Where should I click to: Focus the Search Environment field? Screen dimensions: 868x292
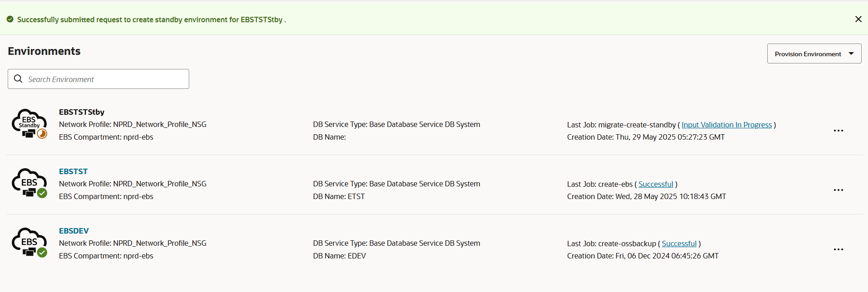(107, 79)
